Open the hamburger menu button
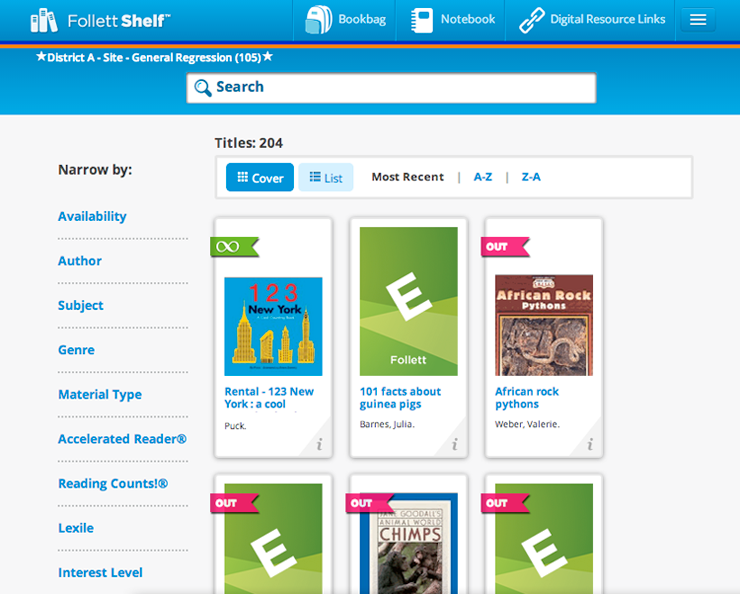Viewport: 740px width, 594px height. (698, 20)
